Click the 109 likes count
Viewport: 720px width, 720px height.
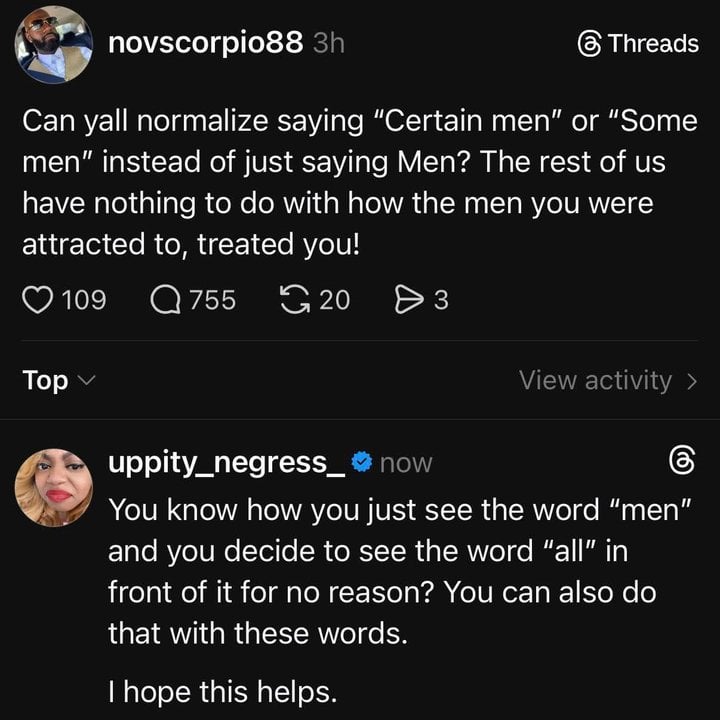[84, 300]
